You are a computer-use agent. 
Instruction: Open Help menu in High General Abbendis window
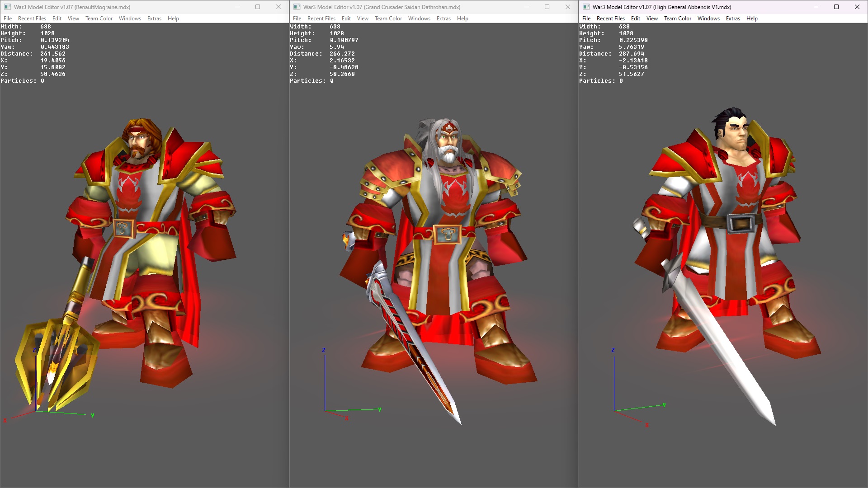pyautogui.click(x=752, y=19)
